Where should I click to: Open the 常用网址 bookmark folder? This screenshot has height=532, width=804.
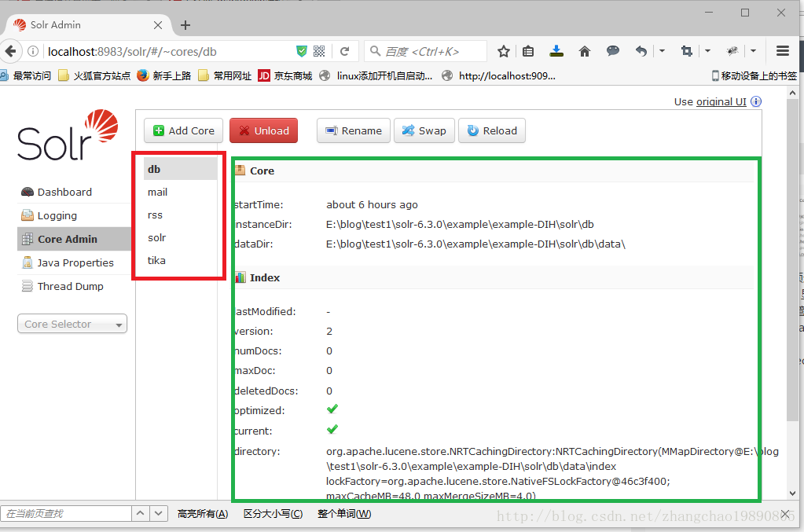[225, 76]
